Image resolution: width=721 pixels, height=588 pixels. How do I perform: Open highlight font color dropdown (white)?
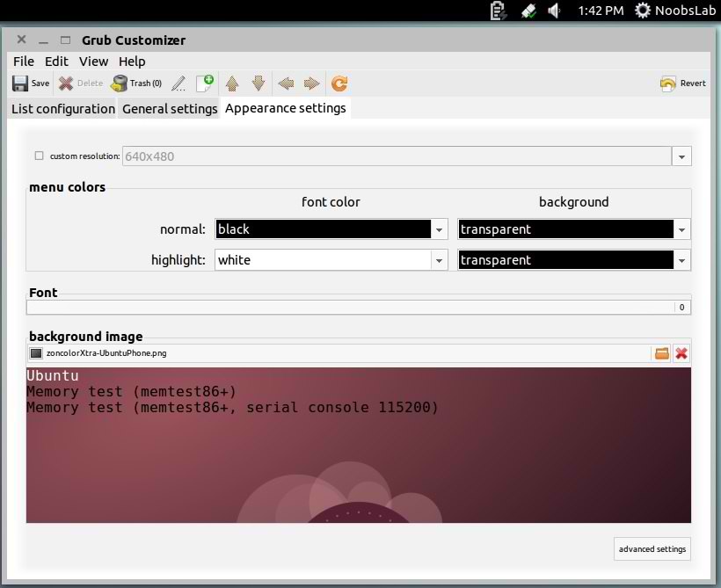(x=331, y=260)
